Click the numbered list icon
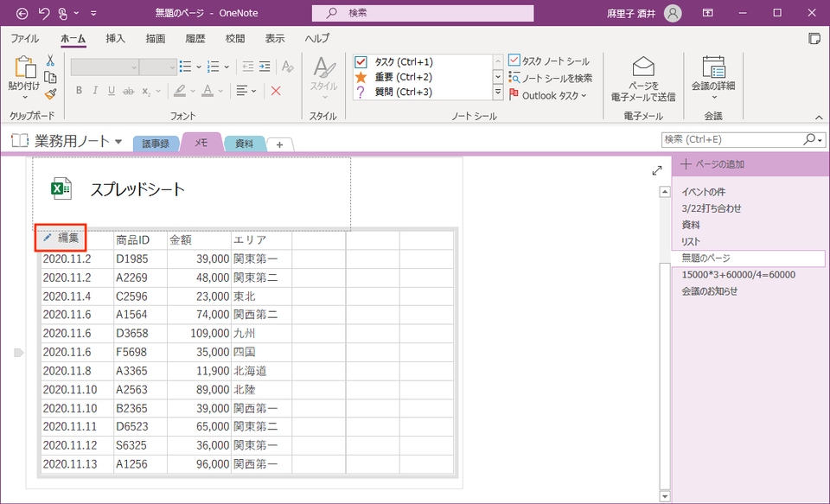Screen dimensions: 830x504 point(214,67)
